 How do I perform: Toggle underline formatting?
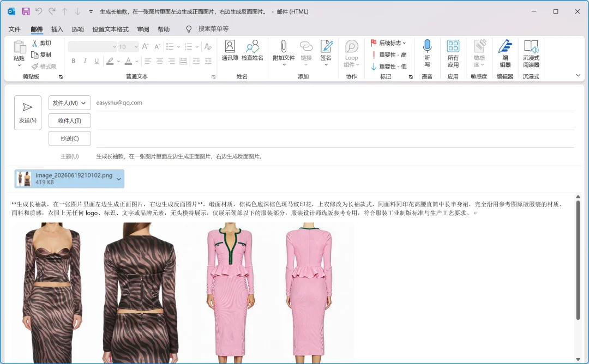[x=97, y=61]
